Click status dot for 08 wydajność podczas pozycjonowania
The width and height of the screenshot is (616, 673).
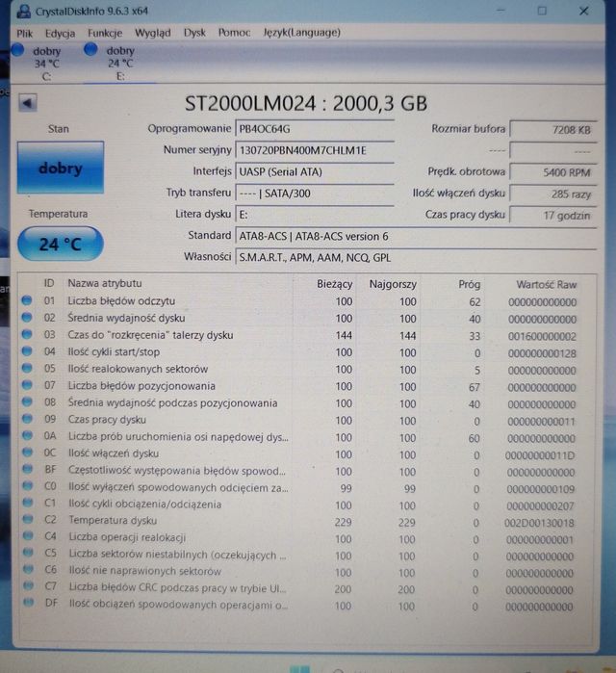pos(27,401)
